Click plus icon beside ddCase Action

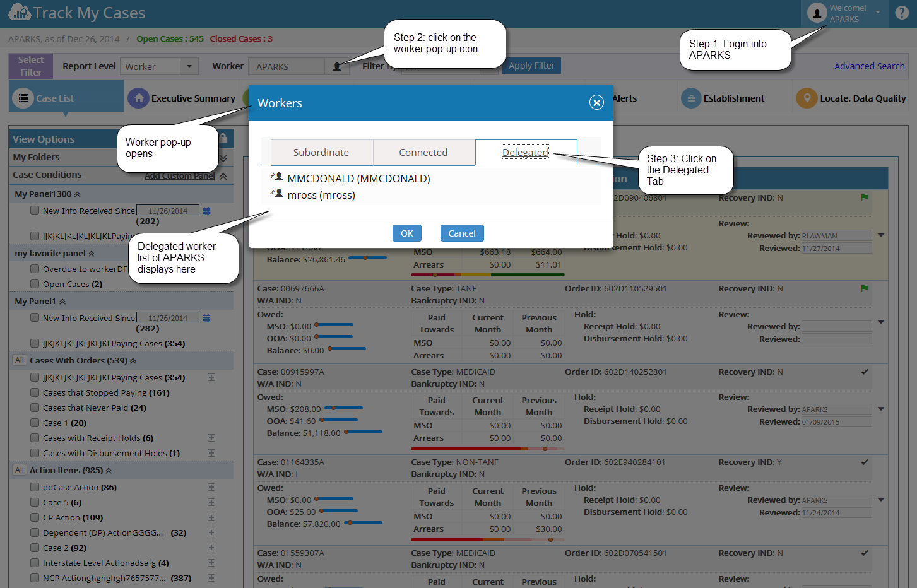(x=211, y=487)
